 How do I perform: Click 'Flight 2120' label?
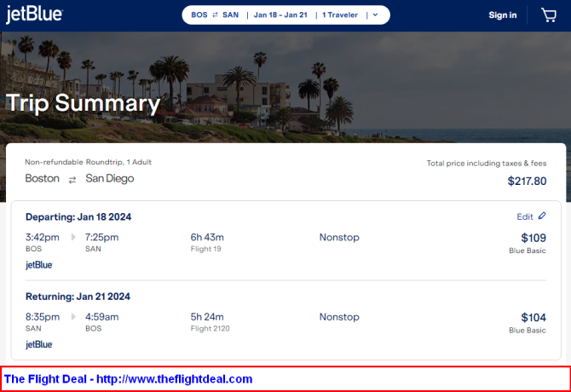tap(211, 329)
